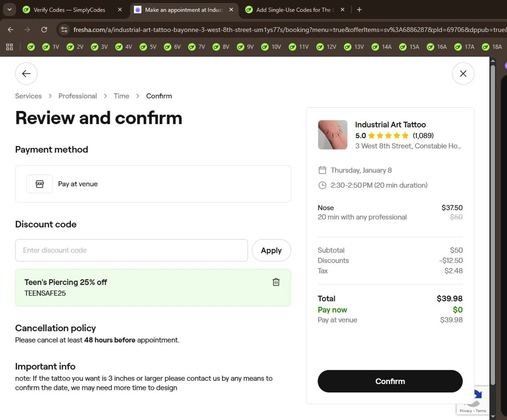Viewport: 507px width, 420px height.
Task: Click the $39.98 Total amount
Action: (x=450, y=299)
